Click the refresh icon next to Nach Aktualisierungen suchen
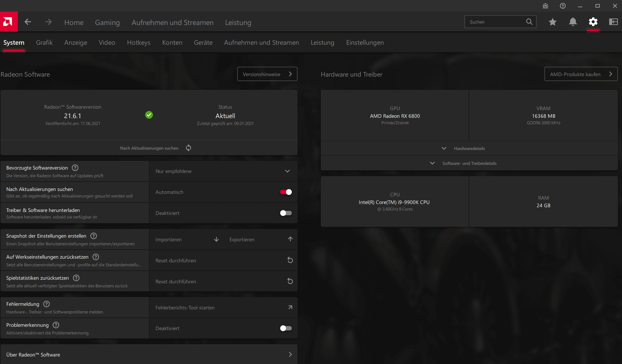Image resolution: width=622 pixels, height=364 pixels. [188, 148]
